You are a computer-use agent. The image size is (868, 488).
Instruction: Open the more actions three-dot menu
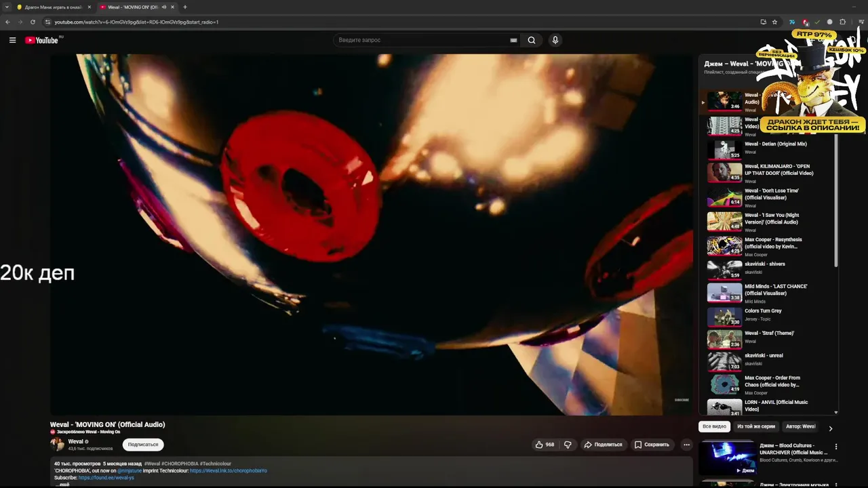(x=686, y=445)
